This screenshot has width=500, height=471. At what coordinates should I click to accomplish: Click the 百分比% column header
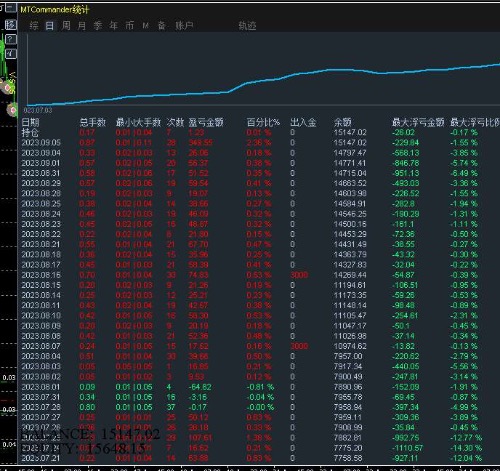(x=263, y=122)
